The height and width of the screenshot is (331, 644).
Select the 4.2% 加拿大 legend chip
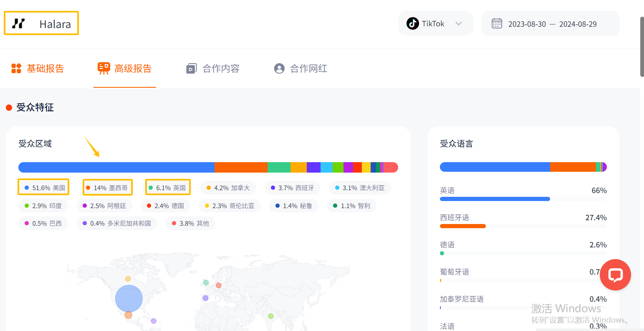click(x=228, y=188)
